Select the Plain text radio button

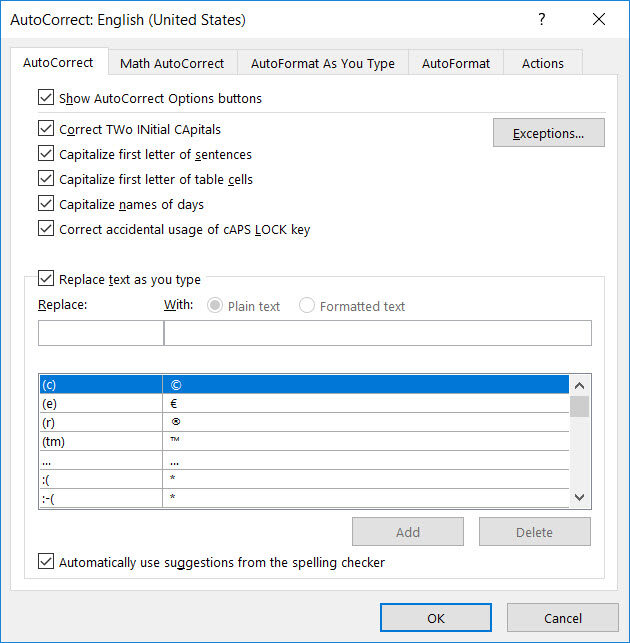tap(215, 306)
